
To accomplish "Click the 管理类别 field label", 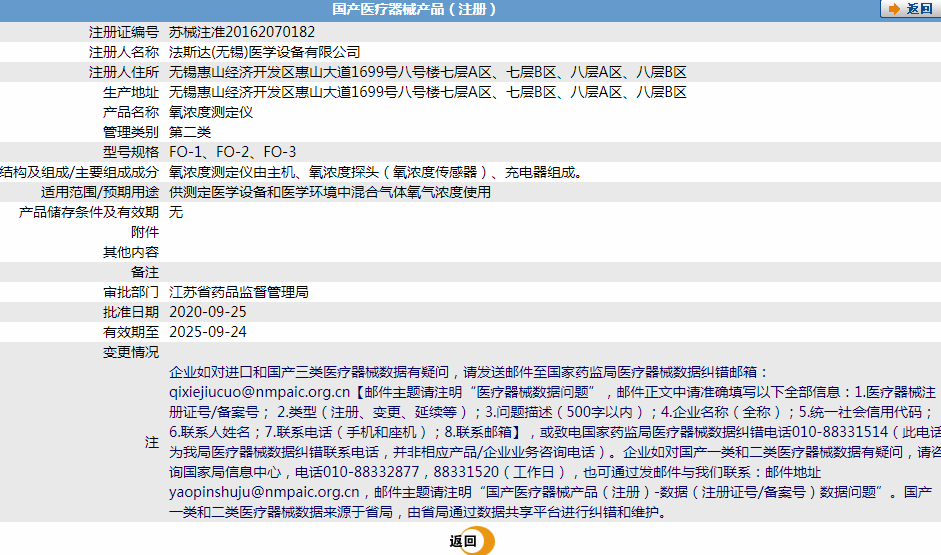I will click(x=131, y=132).
